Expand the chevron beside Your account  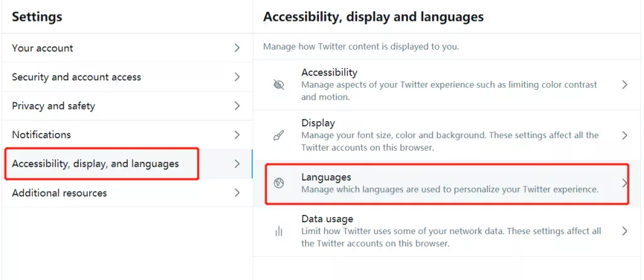[237, 48]
